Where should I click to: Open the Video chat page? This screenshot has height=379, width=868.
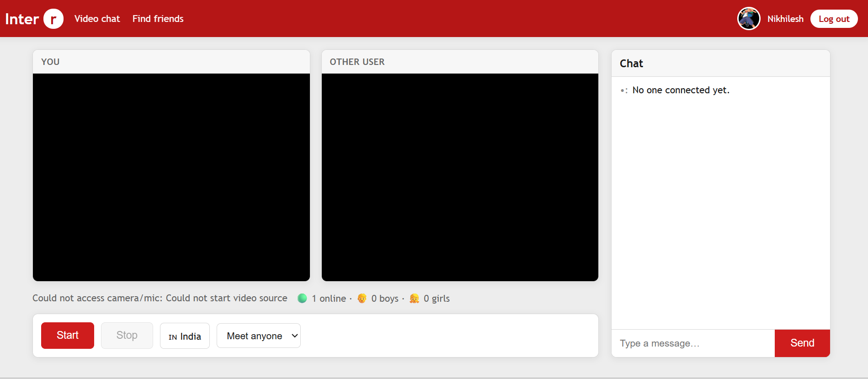click(97, 19)
